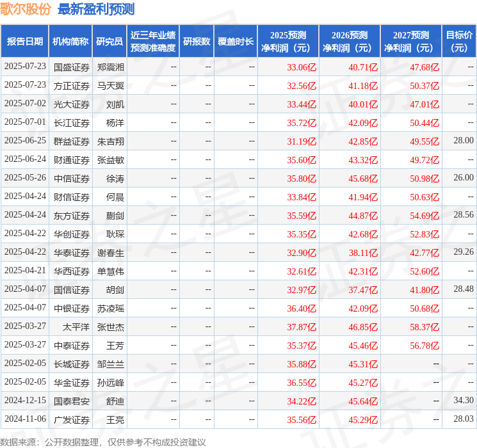This screenshot has height=448, width=477.
Task: Click the 报告日期 column header
Action: coord(24,42)
